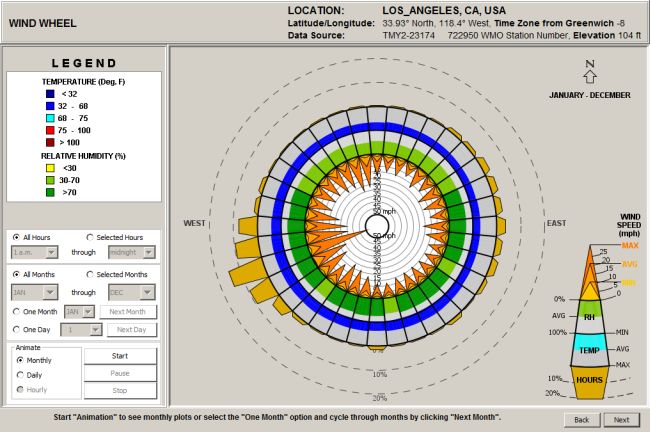Viewport: 650px width, 432px height.
Task: Expand the DEC end month dropdown
Action: (132, 292)
